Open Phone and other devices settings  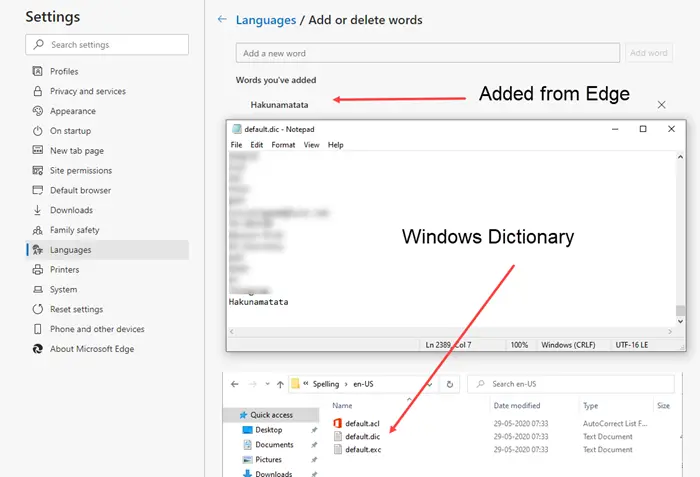97,329
